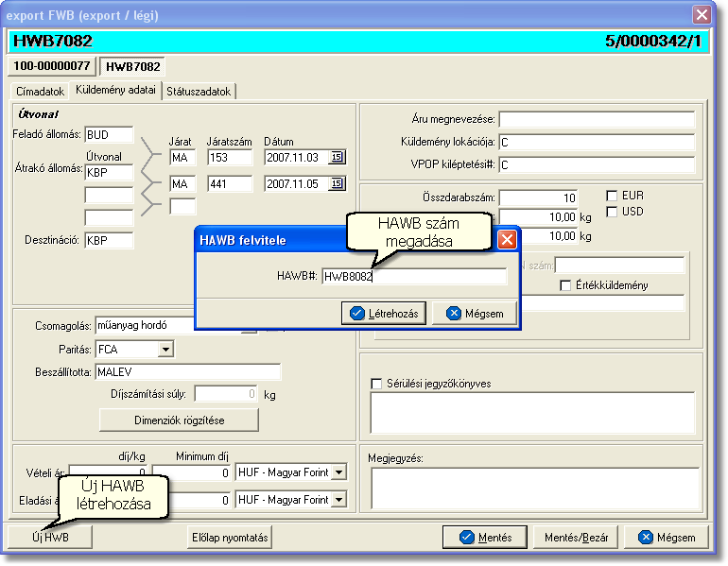The image size is (728, 566).
Task: Close the export FWB window
Action: point(702,15)
